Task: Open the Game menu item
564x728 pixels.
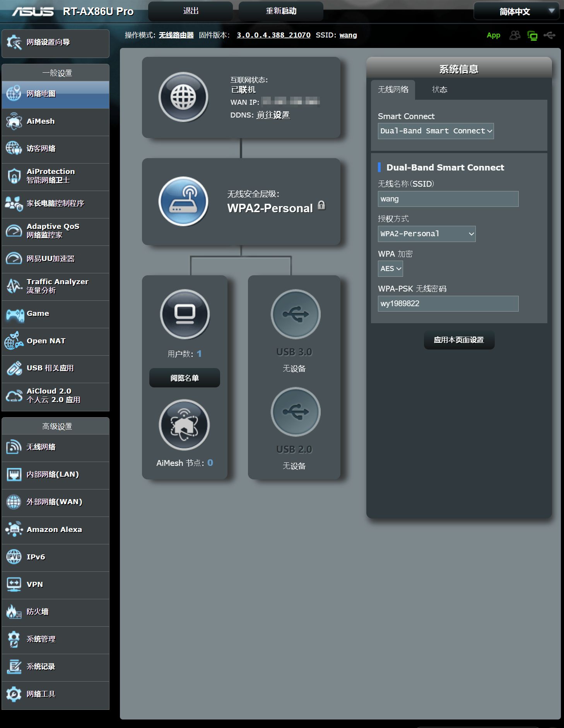Action: coord(55,314)
